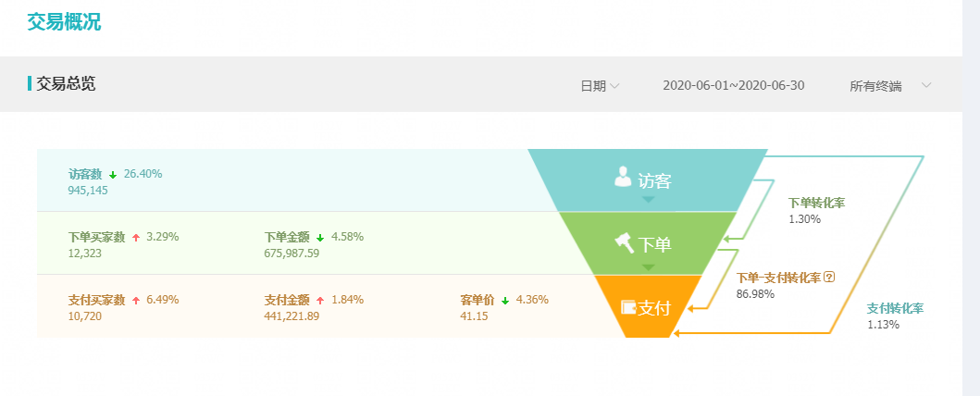
Task: Click the 下单转化率 label
Action: (817, 203)
